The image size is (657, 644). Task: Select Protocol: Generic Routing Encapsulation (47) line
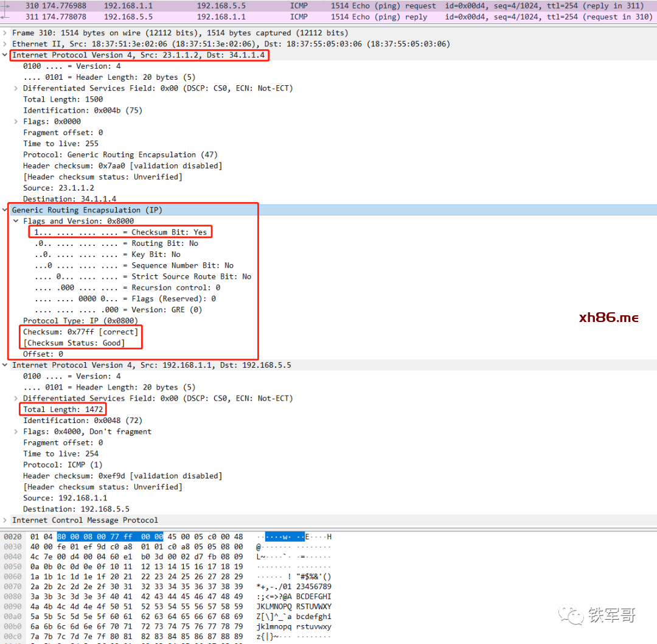pos(120,155)
